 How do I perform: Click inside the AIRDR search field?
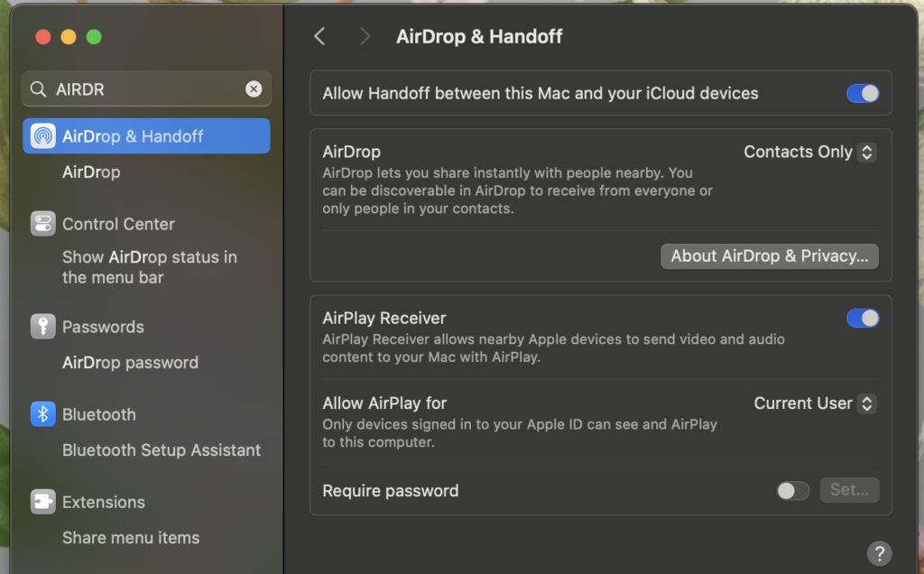tap(144, 89)
